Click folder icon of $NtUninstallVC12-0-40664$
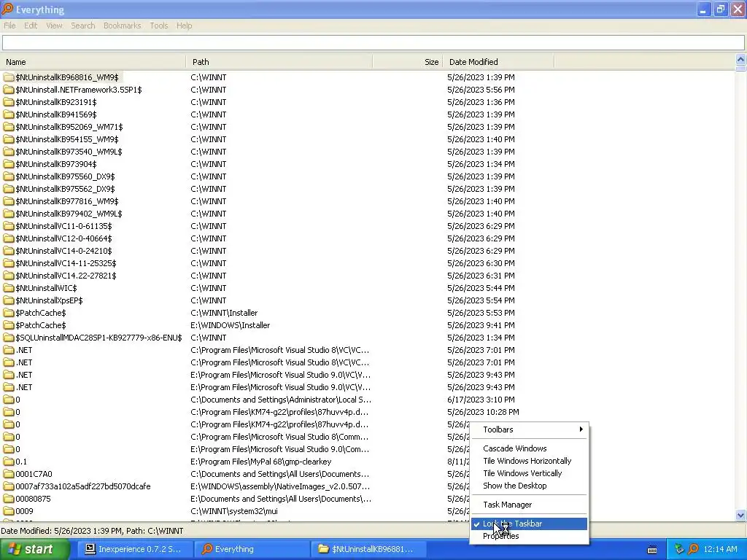This screenshot has height=560, width=747. tap(9, 238)
